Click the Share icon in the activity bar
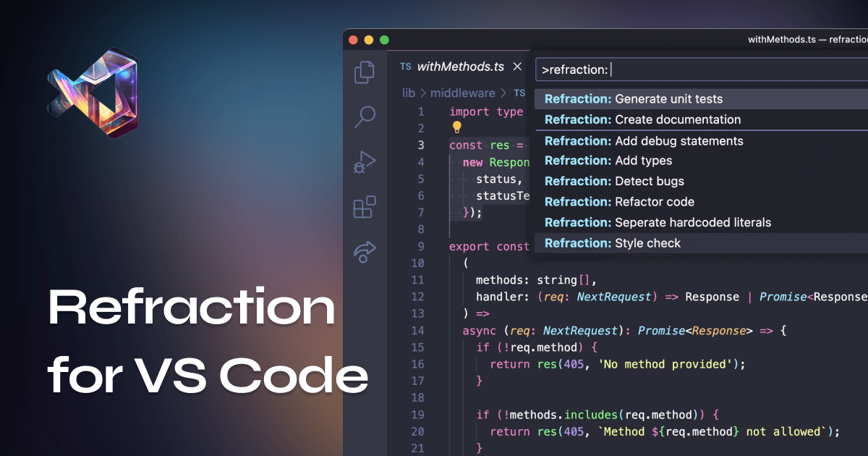Image resolution: width=868 pixels, height=456 pixels. [364, 252]
